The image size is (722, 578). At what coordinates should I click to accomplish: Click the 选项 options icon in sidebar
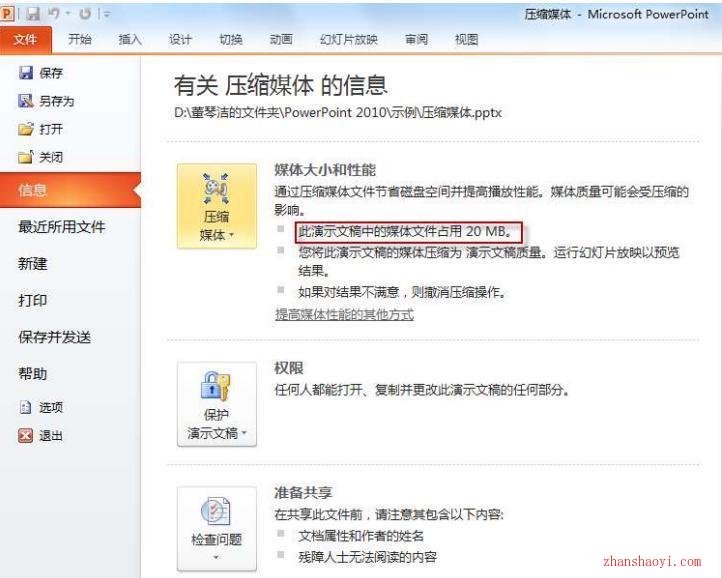(25, 407)
